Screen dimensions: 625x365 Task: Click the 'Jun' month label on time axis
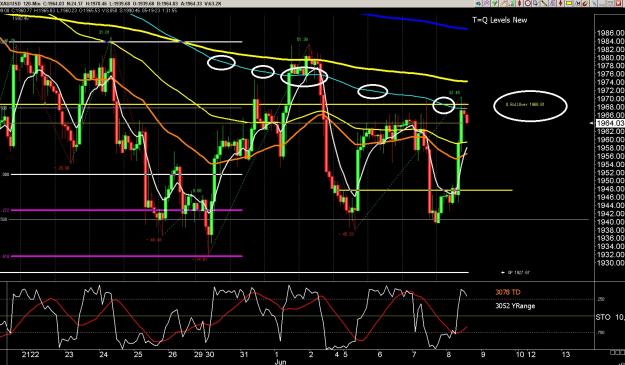tap(280, 362)
